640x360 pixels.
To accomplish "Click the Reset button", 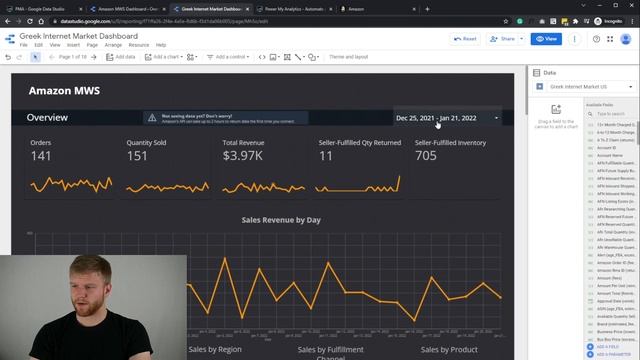I will click(465, 39).
